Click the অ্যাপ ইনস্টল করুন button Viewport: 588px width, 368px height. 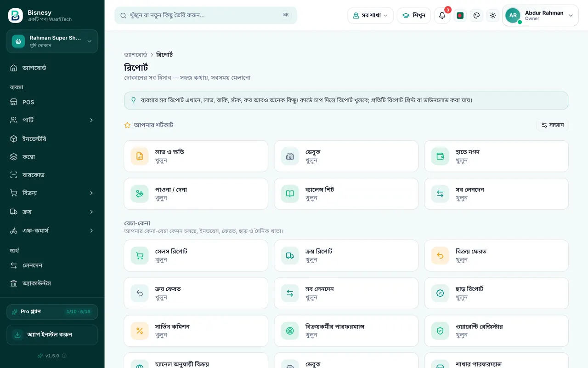coord(52,335)
